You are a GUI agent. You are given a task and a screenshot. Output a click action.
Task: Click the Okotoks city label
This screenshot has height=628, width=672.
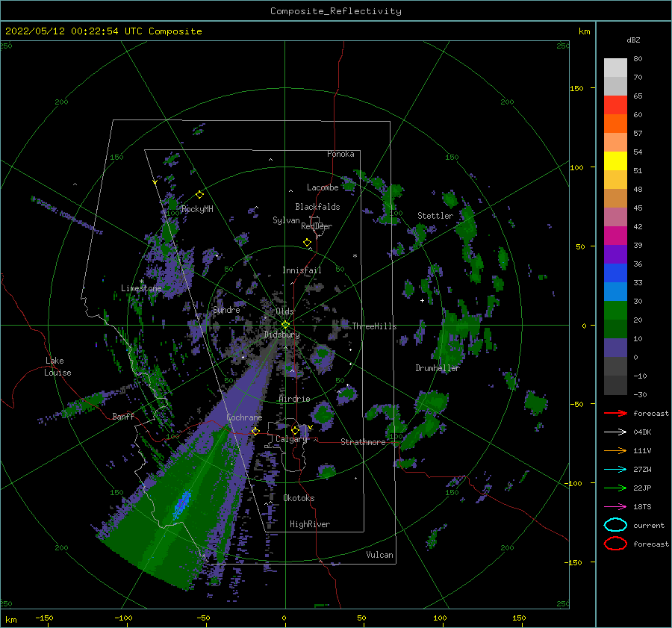click(299, 498)
